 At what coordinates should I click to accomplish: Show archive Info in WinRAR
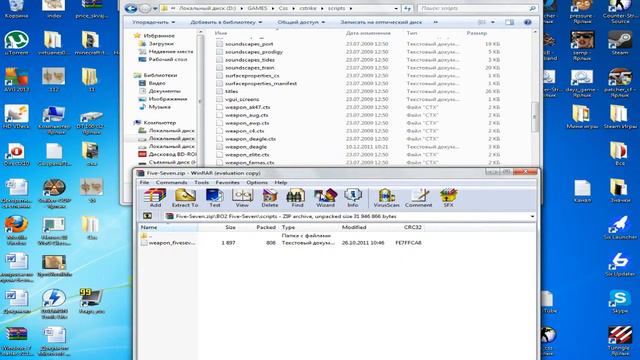pos(353,198)
